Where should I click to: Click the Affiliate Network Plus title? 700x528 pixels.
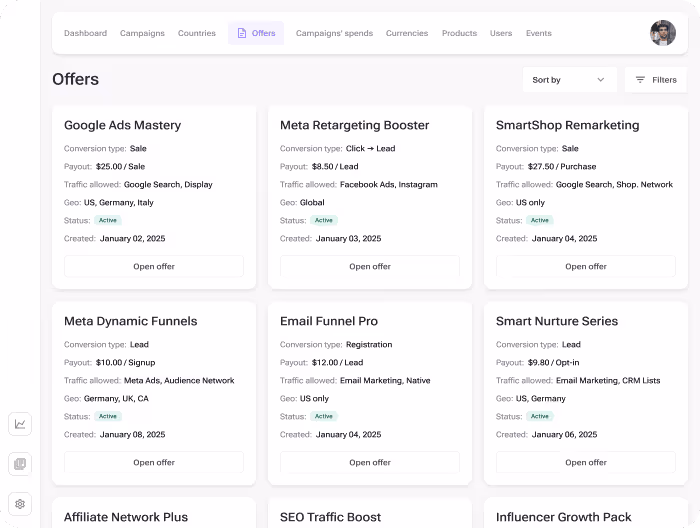click(x=126, y=517)
